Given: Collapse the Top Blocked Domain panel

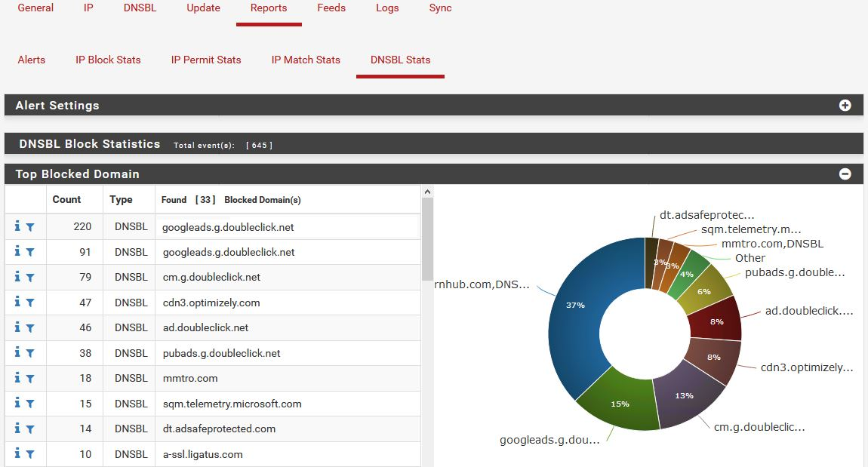Looking at the screenshot, I should (845, 174).
